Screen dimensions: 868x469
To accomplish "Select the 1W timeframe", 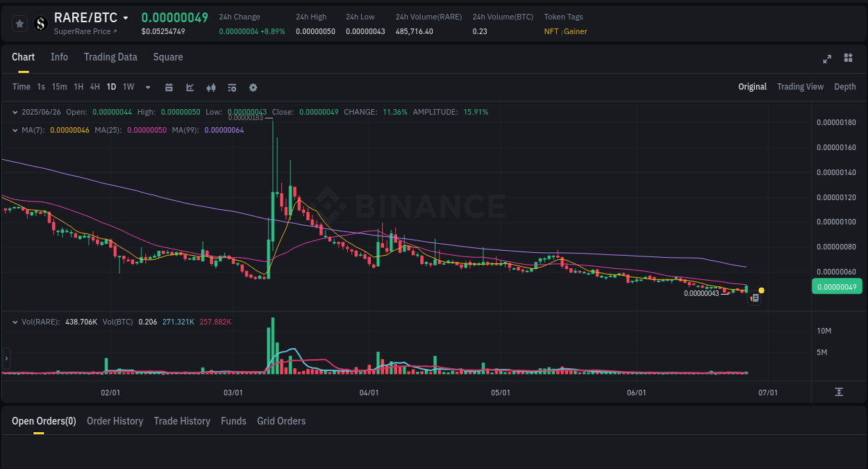I will coord(128,87).
